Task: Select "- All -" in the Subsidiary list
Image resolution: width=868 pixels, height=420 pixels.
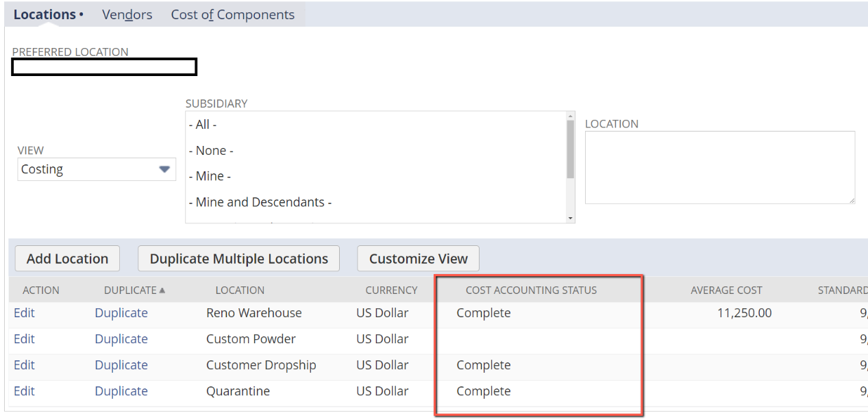Action: (x=203, y=124)
